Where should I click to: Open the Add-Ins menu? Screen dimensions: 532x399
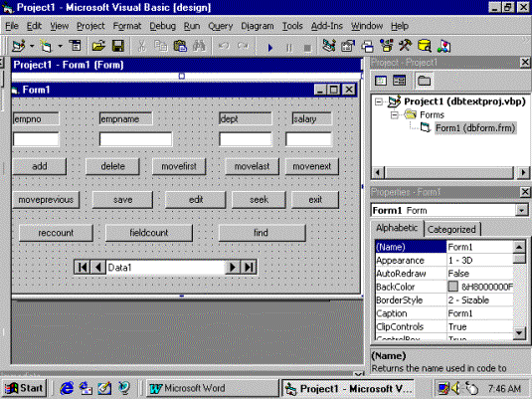(327, 26)
